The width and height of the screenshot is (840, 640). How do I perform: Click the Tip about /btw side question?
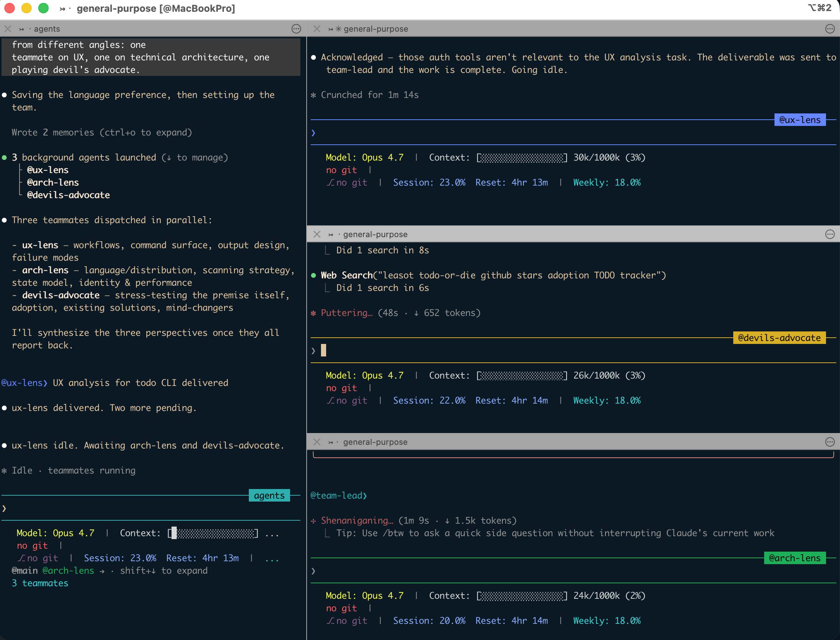(555, 533)
